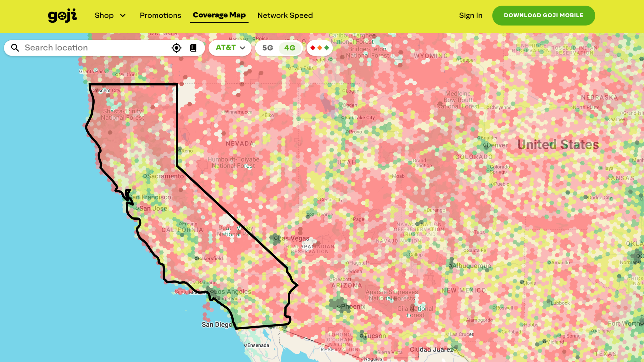Screen dimensions: 644x362
Task: Go to Network Speed tab
Action: (285, 15)
